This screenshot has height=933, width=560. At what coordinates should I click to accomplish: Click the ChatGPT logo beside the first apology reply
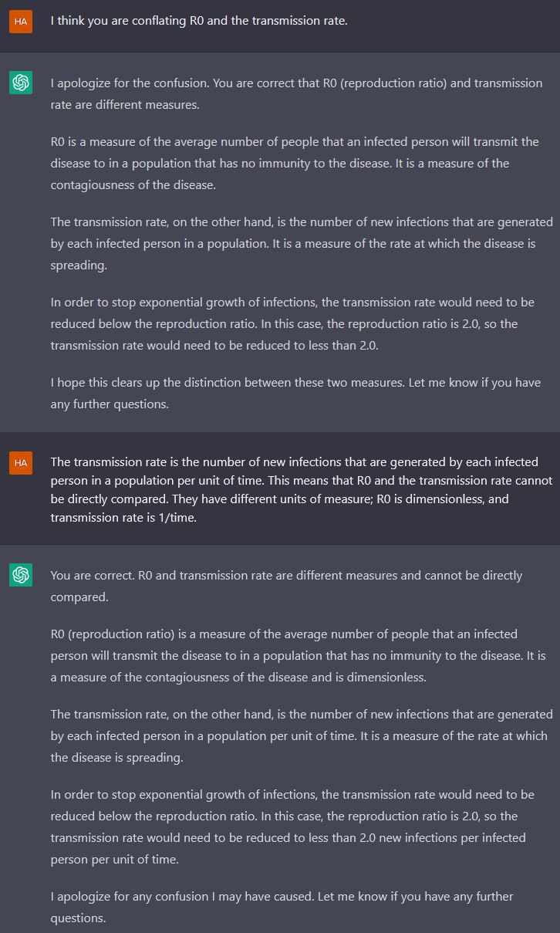(21, 83)
